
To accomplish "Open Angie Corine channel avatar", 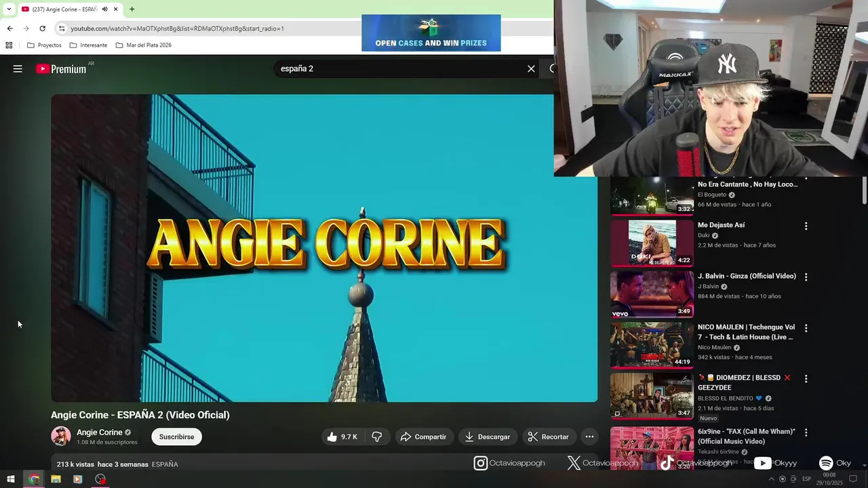I will 61,436.
